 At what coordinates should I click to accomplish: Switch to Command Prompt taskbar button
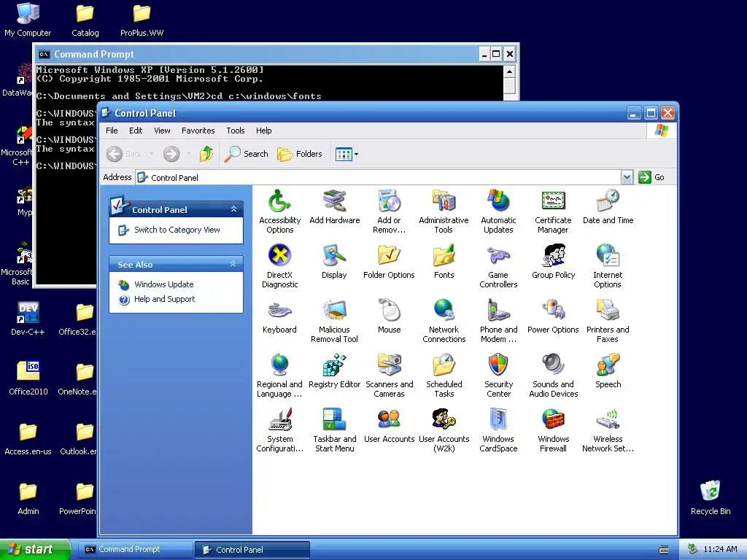pos(135,550)
